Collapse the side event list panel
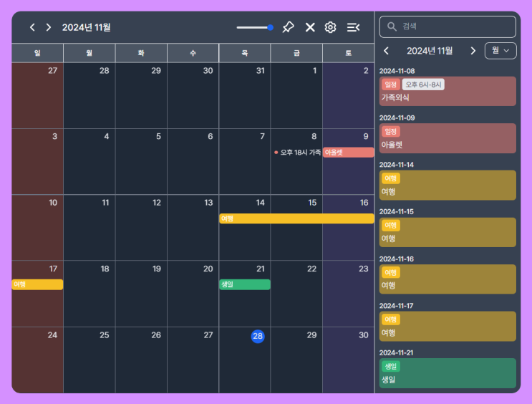The height and width of the screenshot is (404, 532). (353, 27)
